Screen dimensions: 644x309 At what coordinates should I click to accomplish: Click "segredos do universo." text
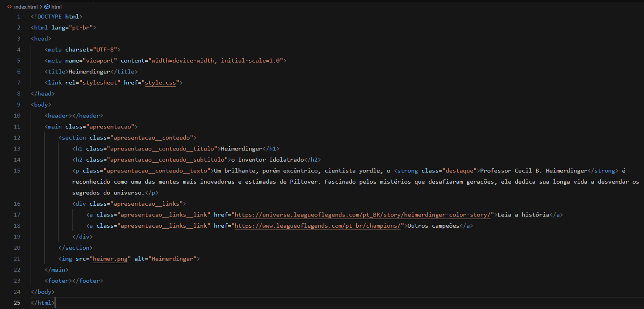tap(108, 193)
